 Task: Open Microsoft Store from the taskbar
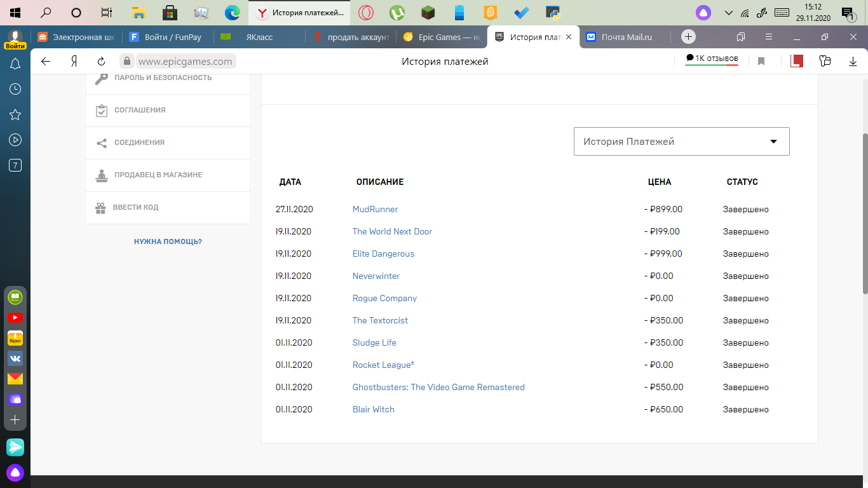(170, 12)
